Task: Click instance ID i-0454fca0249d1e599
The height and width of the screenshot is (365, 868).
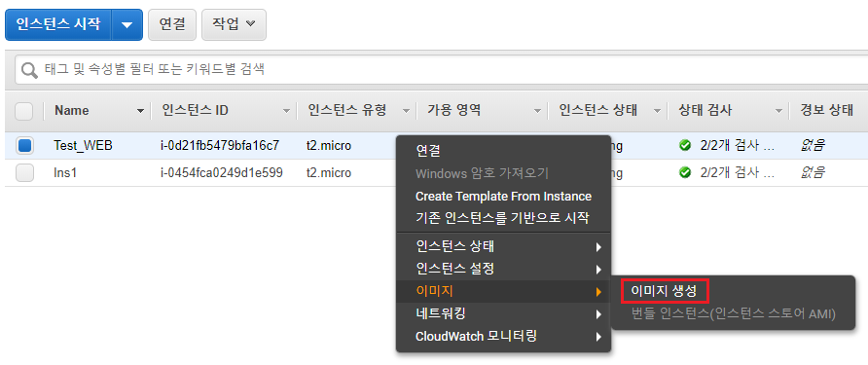Action: coord(222,173)
